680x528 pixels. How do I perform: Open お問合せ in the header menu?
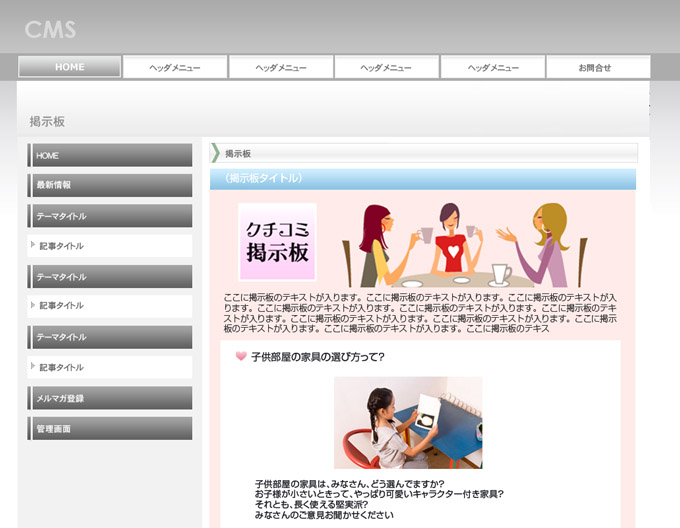click(x=597, y=67)
